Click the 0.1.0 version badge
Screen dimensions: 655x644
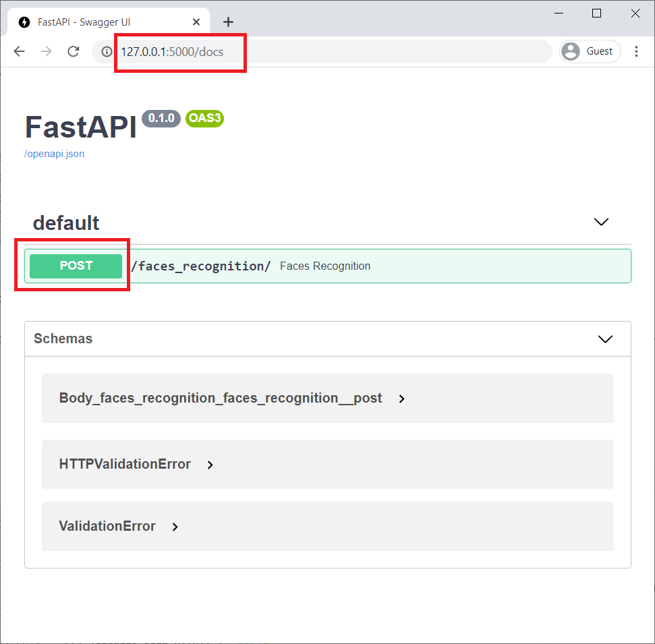161,119
